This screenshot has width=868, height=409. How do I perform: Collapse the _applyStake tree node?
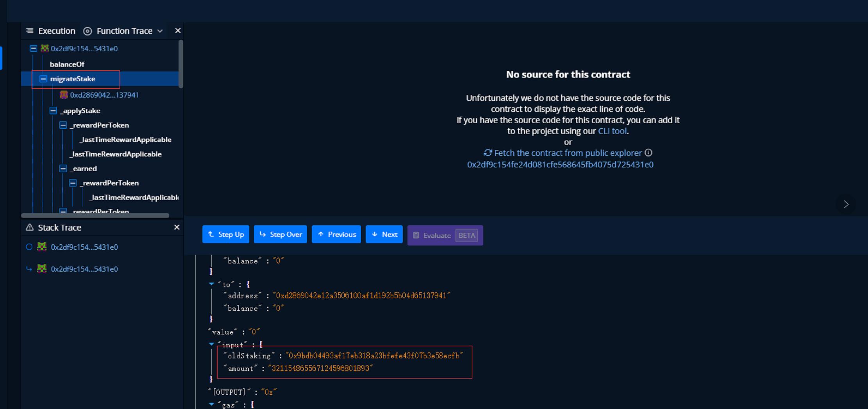click(x=53, y=111)
